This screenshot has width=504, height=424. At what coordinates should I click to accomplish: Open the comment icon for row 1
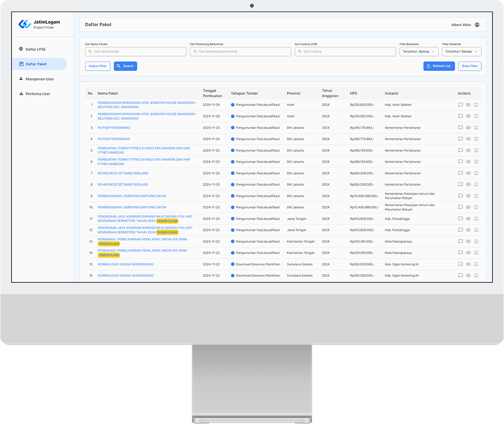pyautogui.click(x=460, y=105)
